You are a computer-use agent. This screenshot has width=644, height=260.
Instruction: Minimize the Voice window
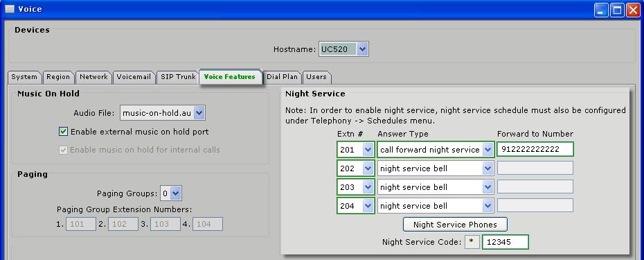[601, 10]
